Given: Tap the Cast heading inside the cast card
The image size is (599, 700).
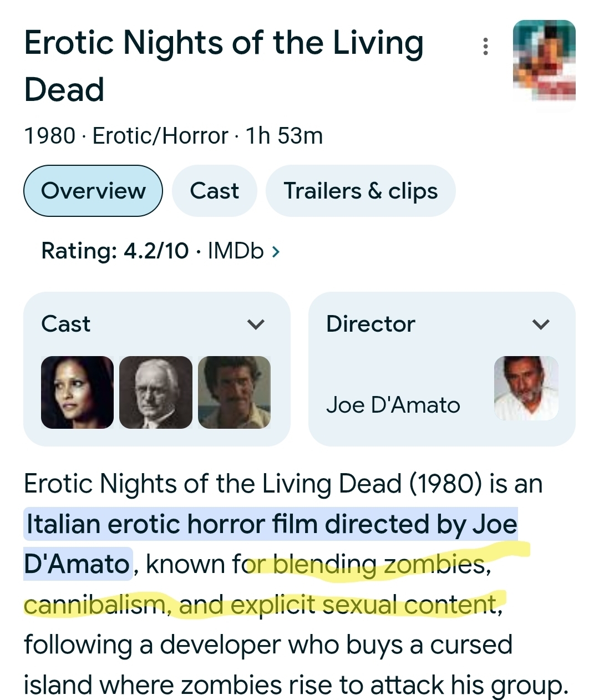Looking at the screenshot, I should tap(65, 324).
